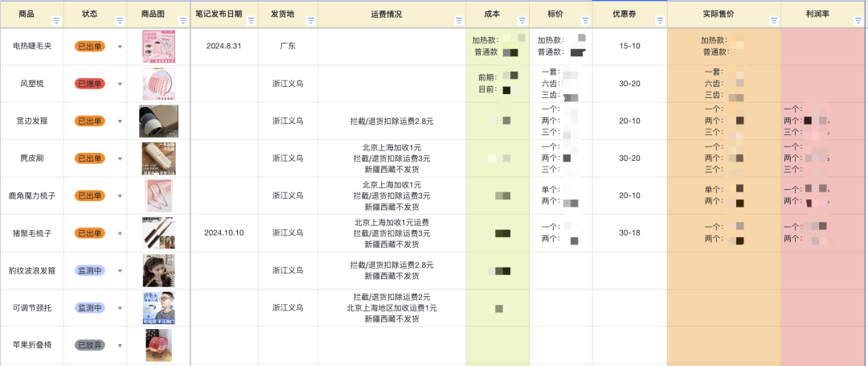Click 已放弃 status tag for 苹果折叠椅
The height and width of the screenshot is (366, 868).
click(x=90, y=346)
